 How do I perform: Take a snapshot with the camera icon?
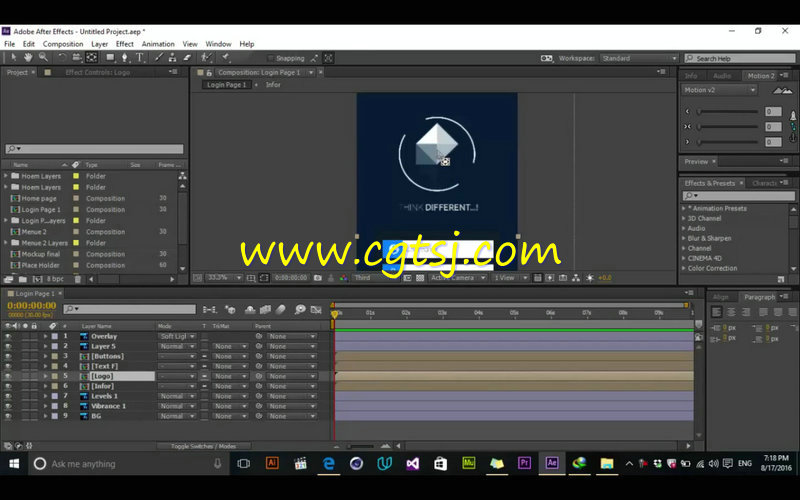click(318, 278)
